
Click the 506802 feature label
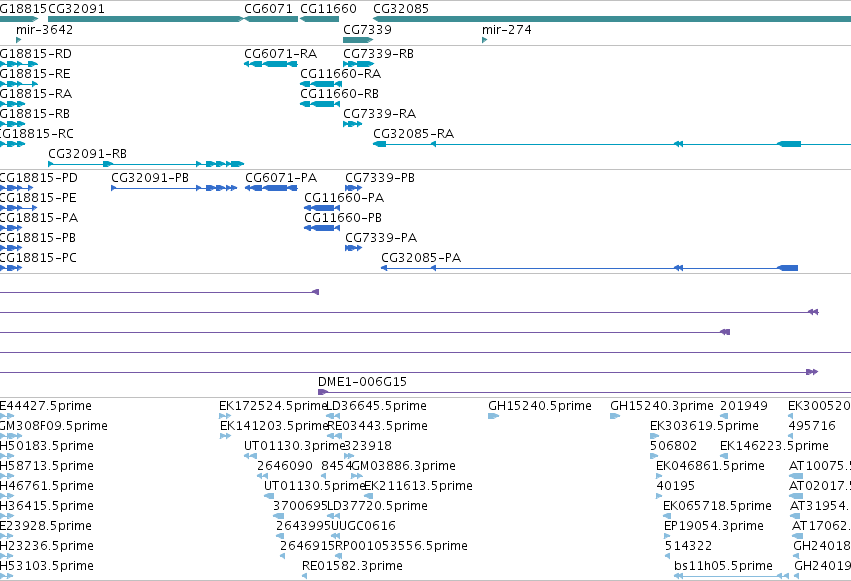click(674, 446)
